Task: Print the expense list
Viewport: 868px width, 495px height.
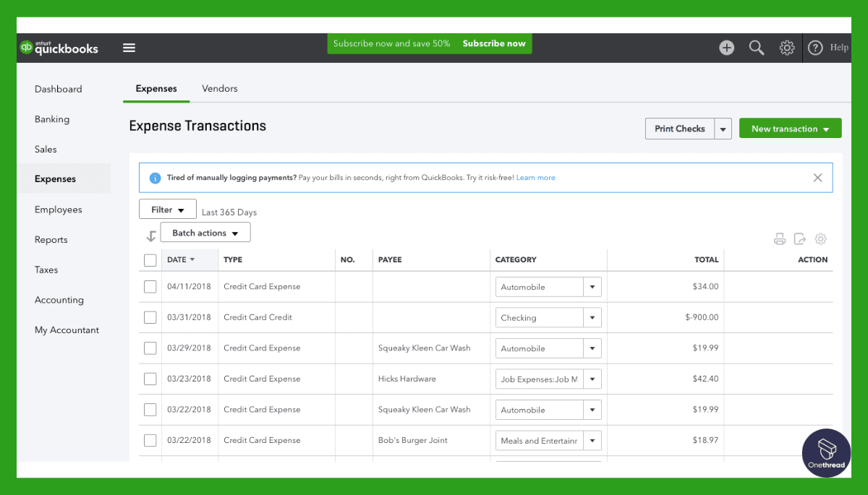Action: (779, 239)
